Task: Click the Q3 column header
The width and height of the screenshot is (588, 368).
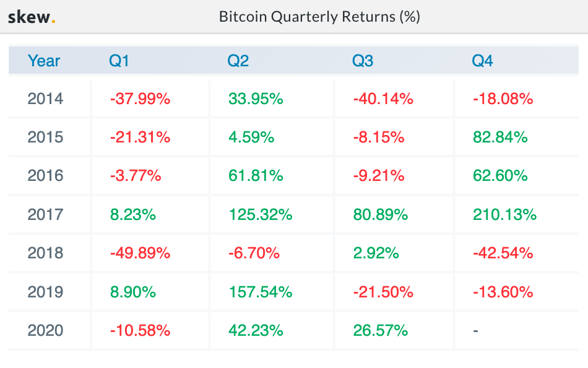Action: point(363,61)
